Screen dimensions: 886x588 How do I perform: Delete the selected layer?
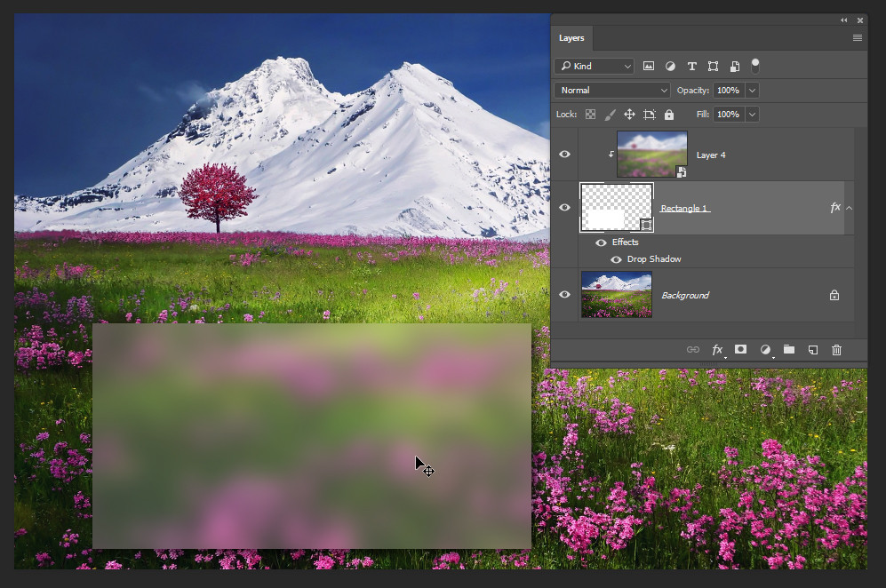[x=836, y=350]
